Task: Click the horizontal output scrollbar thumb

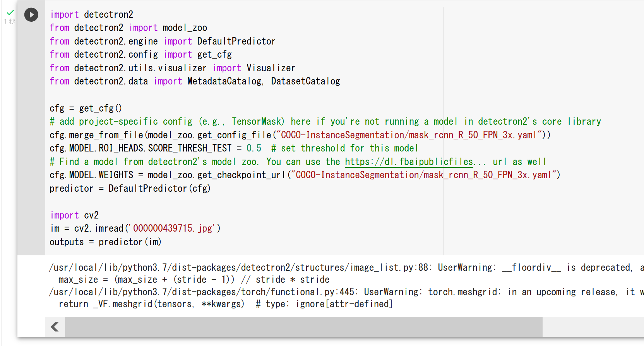Action: [303, 327]
